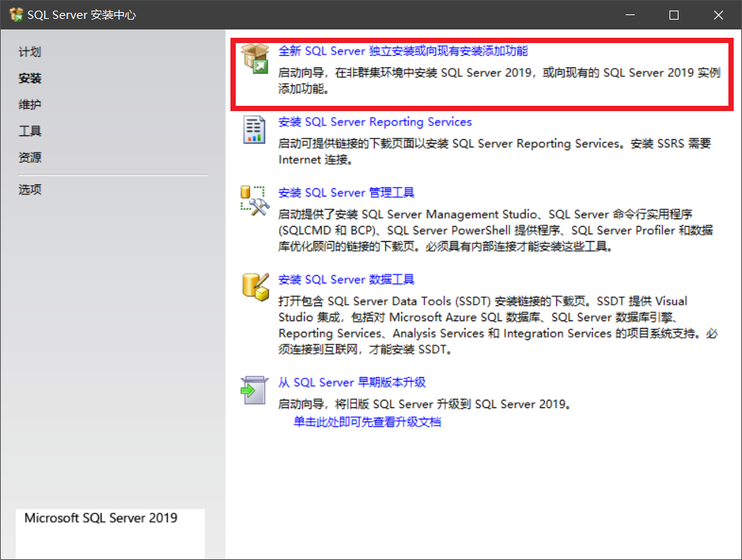
Task: Switch to the 计划 sidebar page
Action: pyautogui.click(x=29, y=52)
